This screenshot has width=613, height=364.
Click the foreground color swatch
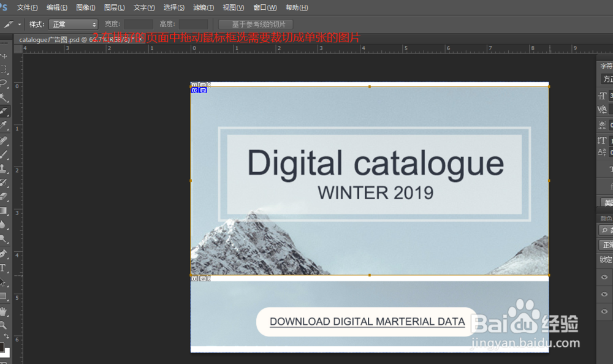click(2, 347)
